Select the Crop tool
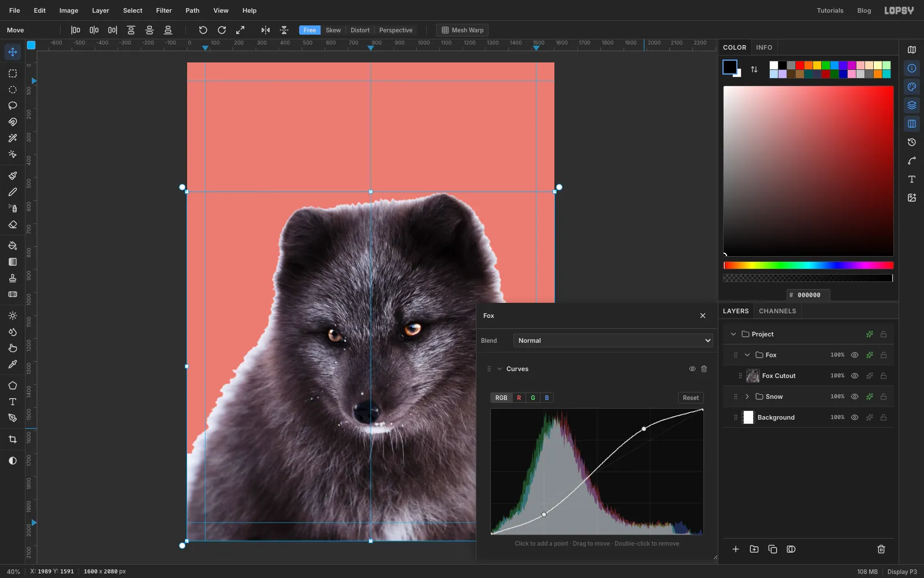This screenshot has height=578, width=924. click(x=13, y=439)
